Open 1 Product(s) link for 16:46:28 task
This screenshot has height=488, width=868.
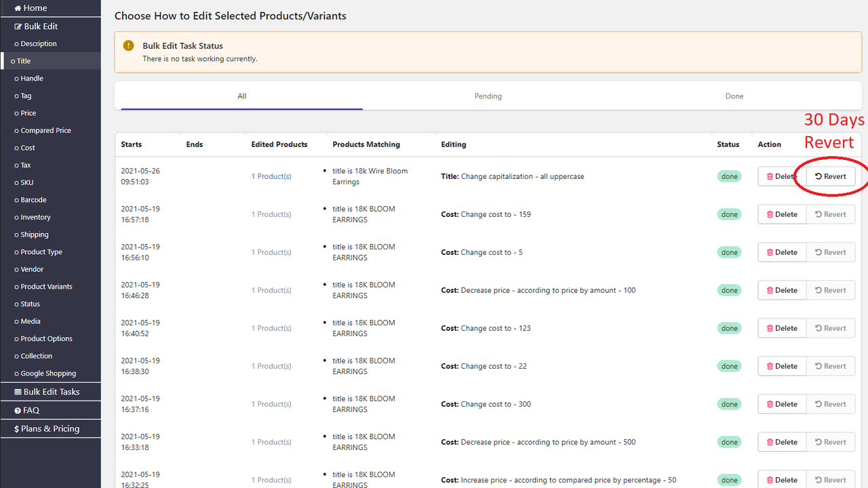(x=271, y=290)
